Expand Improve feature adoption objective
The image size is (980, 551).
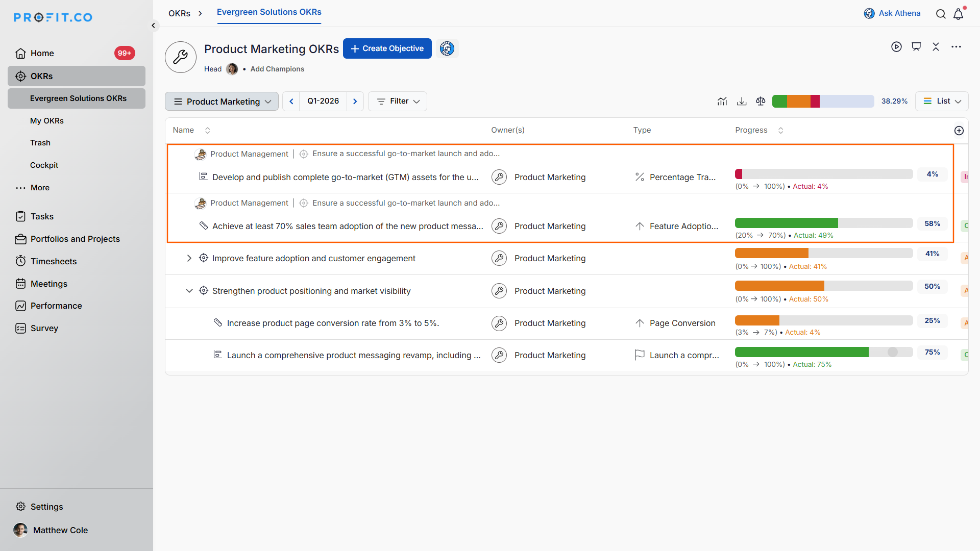point(189,258)
